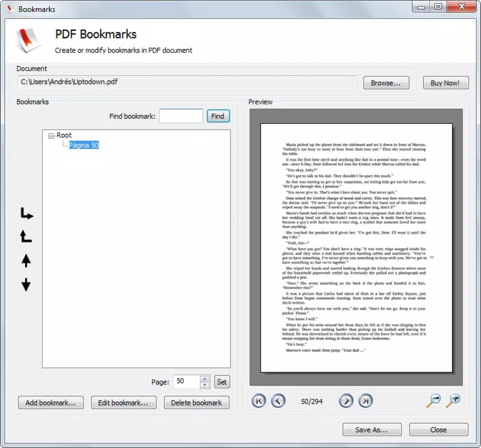Minimize the Bookmarks window
The image size is (481, 448).
[422, 7]
